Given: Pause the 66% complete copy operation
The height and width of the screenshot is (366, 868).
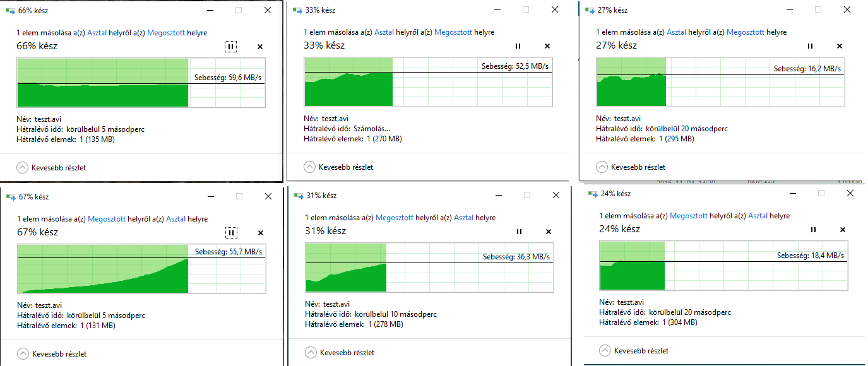Looking at the screenshot, I should (x=231, y=46).
